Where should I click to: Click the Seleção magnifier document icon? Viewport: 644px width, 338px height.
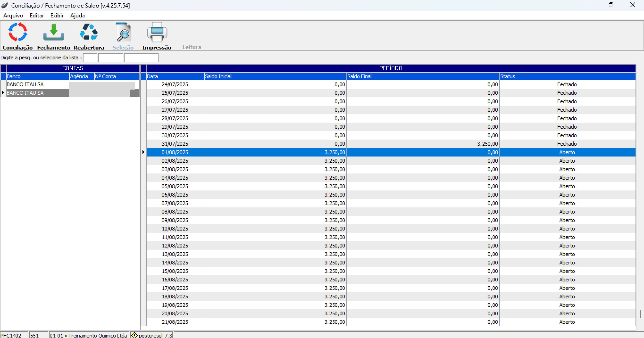pyautogui.click(x=123, y=32)
